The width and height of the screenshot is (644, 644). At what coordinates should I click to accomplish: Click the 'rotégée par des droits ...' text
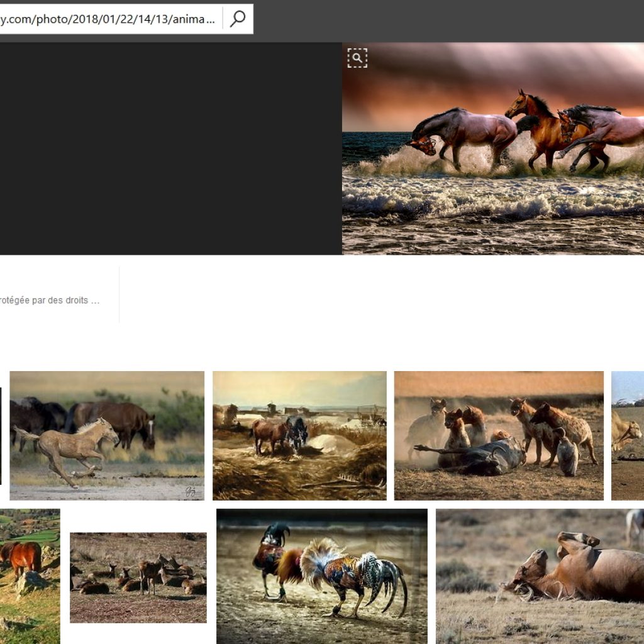click(49, 300)
